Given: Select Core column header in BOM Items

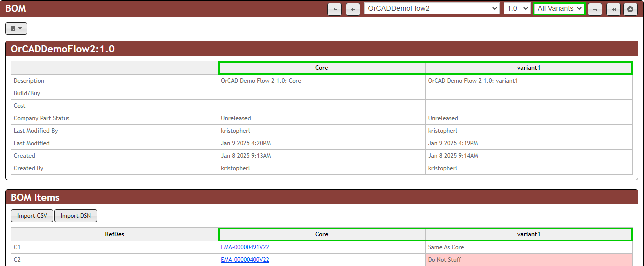Looking at the screenshot, I should [322, 234].
